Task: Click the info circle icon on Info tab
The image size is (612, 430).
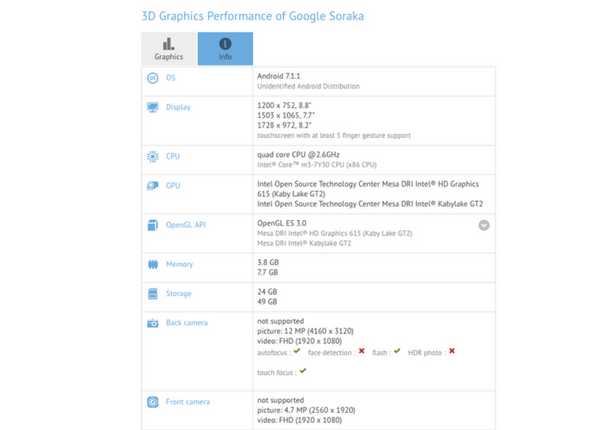Action: tap(225, 44)
